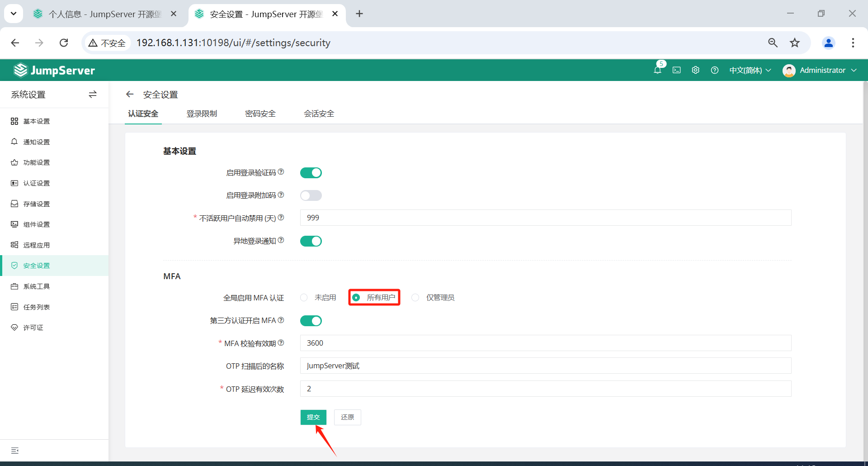Switch to the 登录限制 tab
The image size is (868, 466).
(x=202, y=114)
